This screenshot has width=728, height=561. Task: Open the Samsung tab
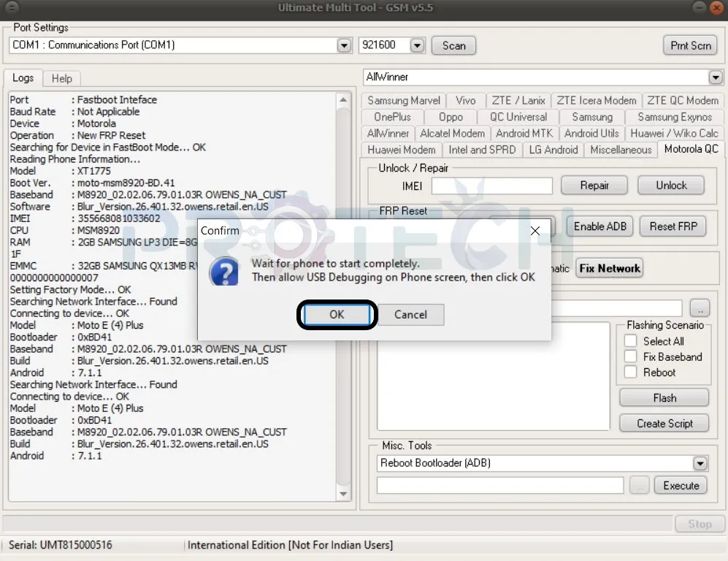[x=592, y=117]
